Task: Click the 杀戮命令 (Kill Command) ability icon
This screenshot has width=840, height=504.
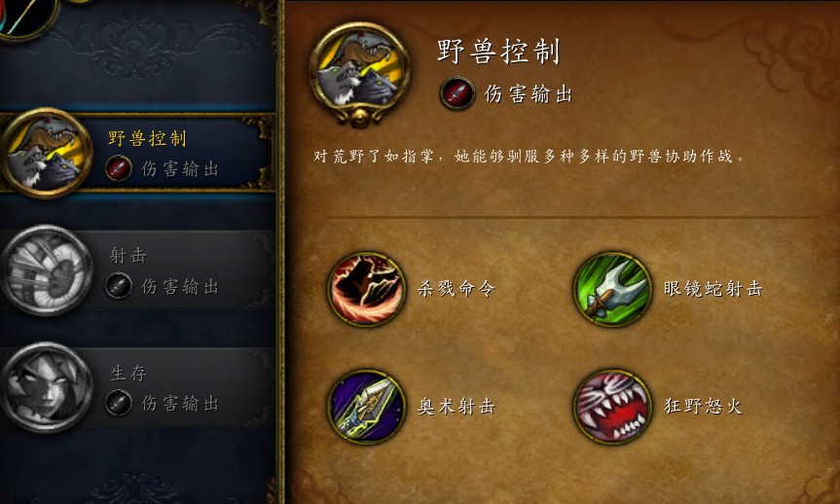Action: [366, 289]
